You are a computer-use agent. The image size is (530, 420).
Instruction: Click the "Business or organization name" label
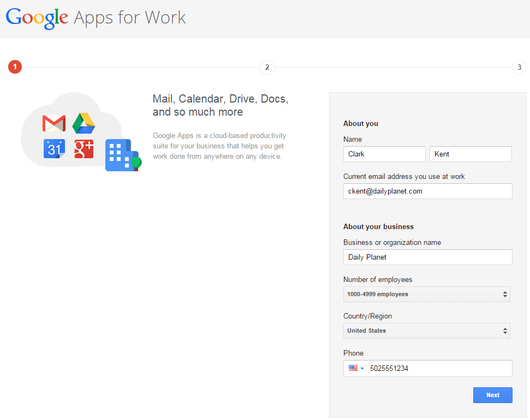392,242
